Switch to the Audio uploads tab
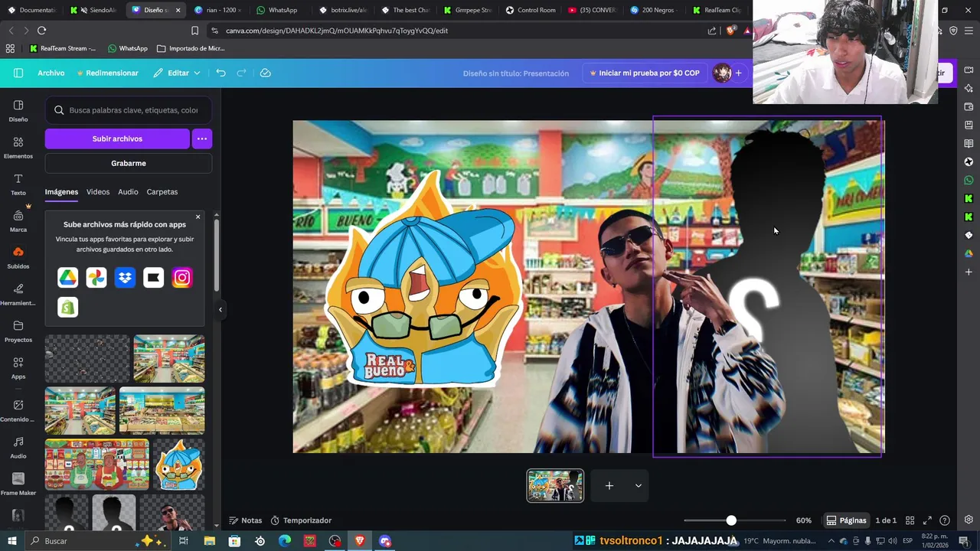Viewport: 980px width, 551px height. coord(128,192)
